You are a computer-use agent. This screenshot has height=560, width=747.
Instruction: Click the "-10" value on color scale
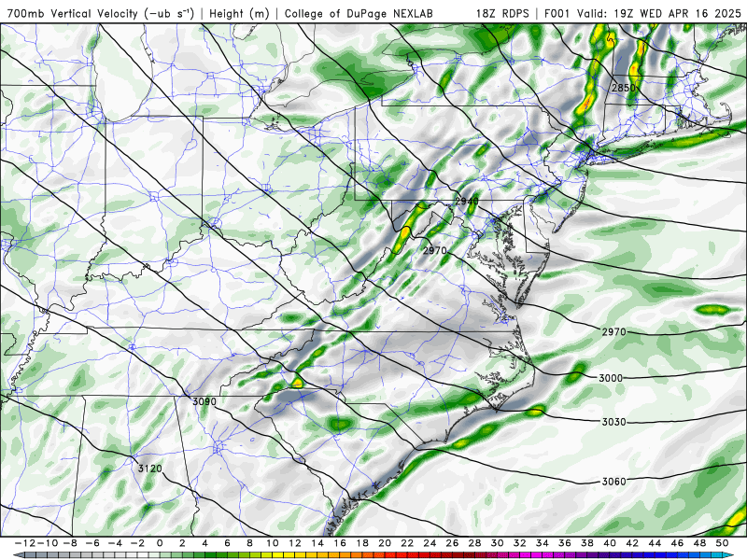point(46,543)
